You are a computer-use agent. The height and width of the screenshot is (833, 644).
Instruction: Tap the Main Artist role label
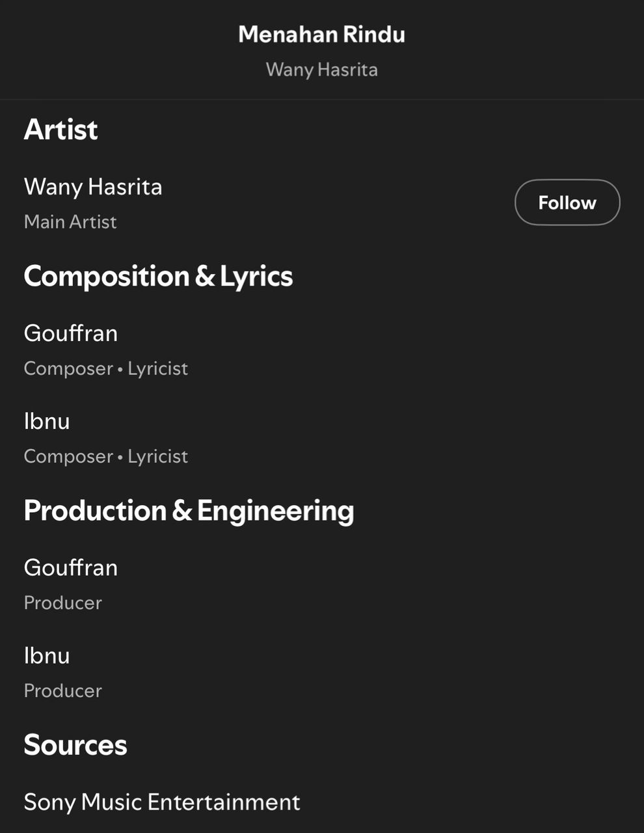click(70, 222)
